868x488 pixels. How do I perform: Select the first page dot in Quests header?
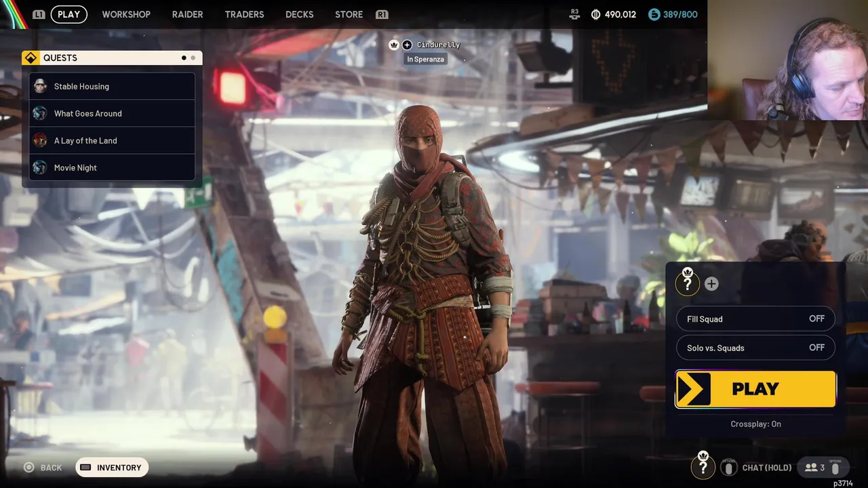tap(184, 58)
